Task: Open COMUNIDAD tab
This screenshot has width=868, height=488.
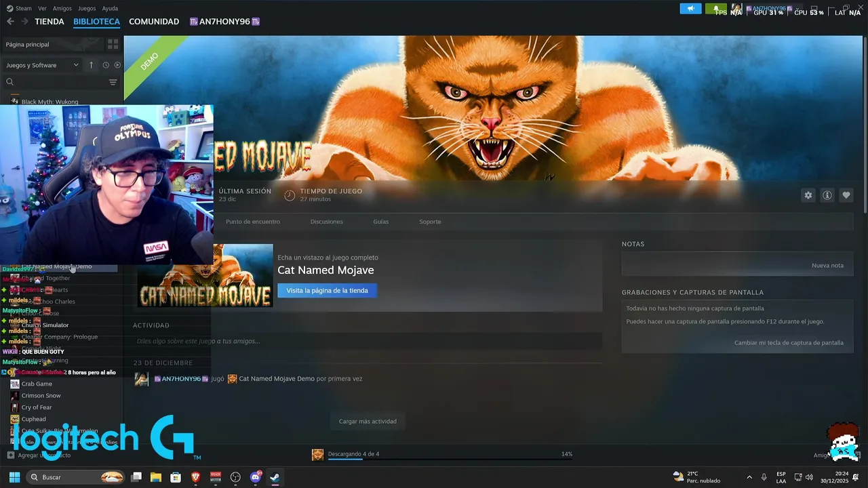Action: click(x=154, y=22)
